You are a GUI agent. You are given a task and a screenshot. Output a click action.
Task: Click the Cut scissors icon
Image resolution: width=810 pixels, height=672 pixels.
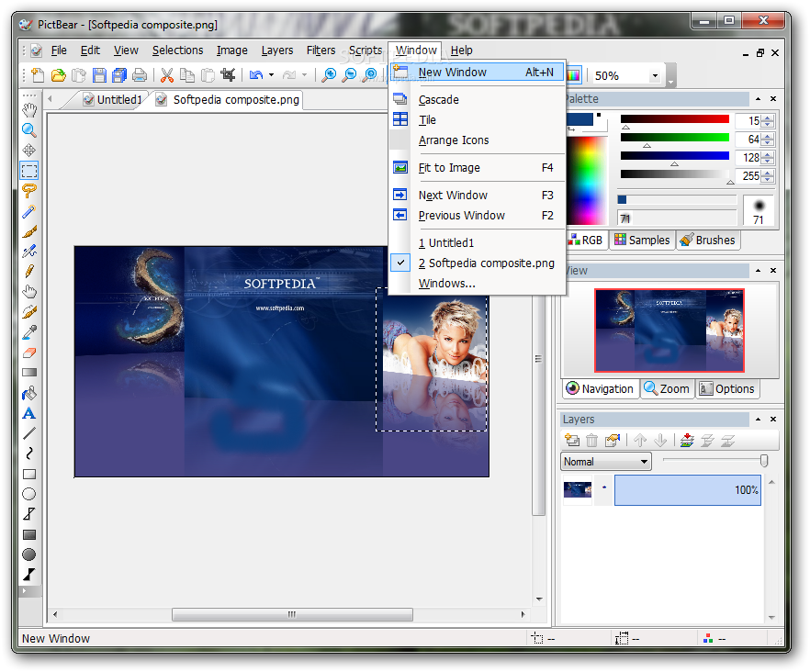click(166, 75)
